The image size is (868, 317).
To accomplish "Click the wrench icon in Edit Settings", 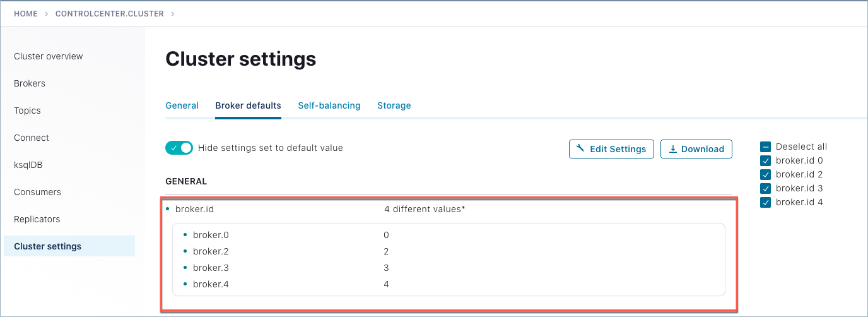I will [581, 149].
